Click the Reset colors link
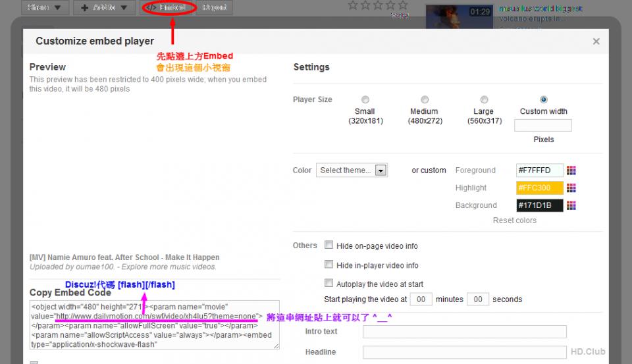 [x=514, y=221]
